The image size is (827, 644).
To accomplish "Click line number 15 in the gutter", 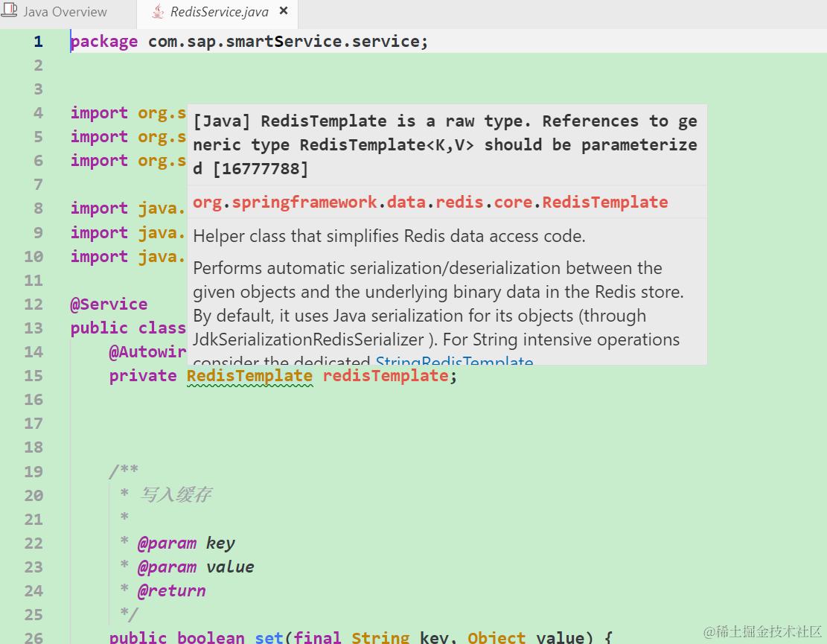I will pos(33,375).
